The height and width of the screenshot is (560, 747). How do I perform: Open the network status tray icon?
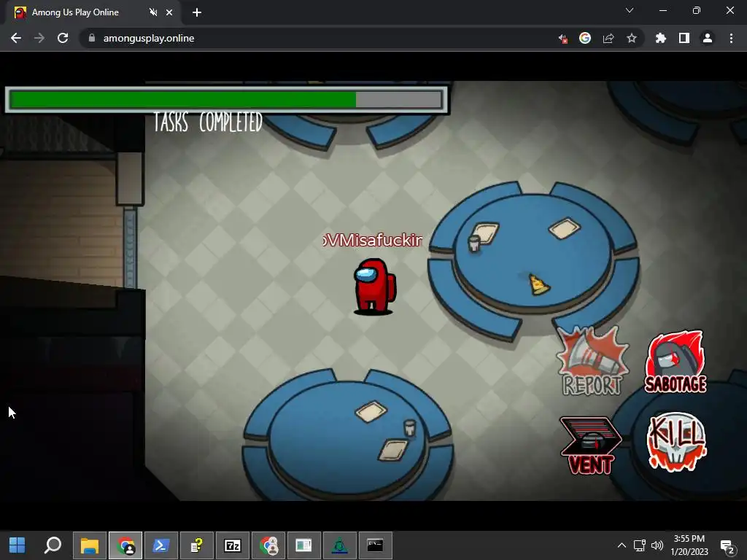pos(639,545)
